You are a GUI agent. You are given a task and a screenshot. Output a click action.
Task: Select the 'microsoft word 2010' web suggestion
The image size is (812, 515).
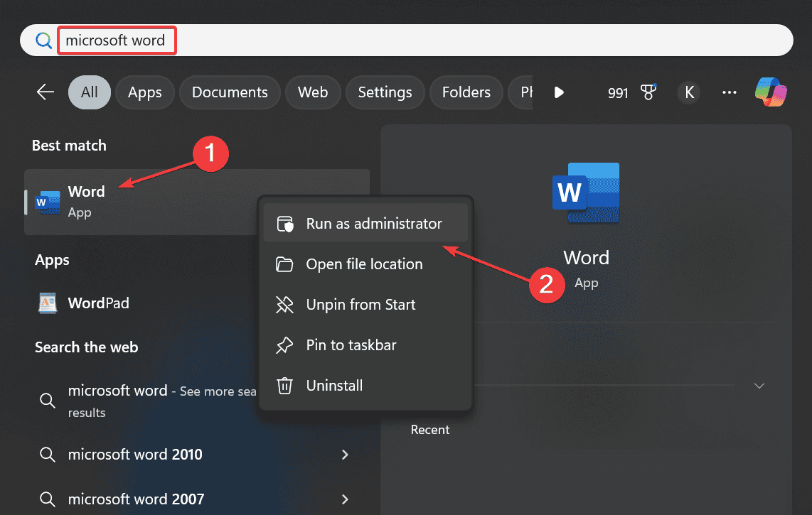tap(197, 455)
